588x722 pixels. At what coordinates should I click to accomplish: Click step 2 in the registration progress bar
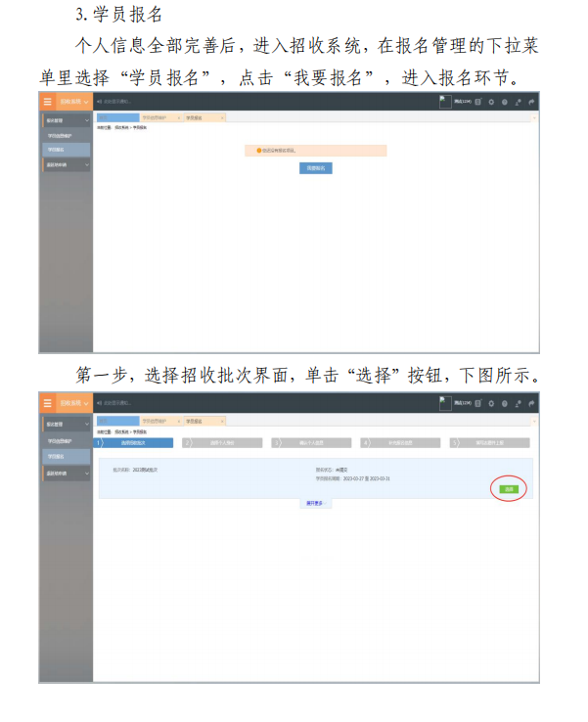point(222,443)
